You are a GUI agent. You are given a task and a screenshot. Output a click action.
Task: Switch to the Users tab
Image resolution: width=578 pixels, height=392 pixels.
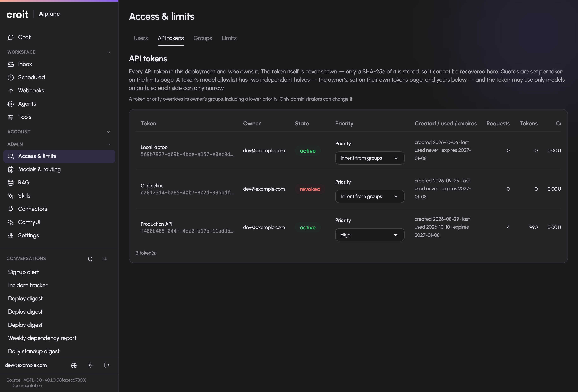[141, 38]
